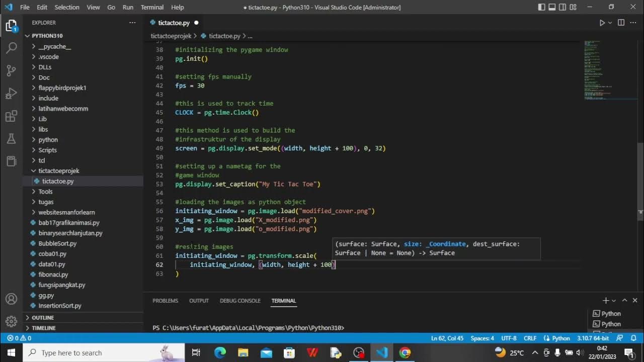644x362 pixels.
Task: Open the Terminal menu
Action: 152,7
